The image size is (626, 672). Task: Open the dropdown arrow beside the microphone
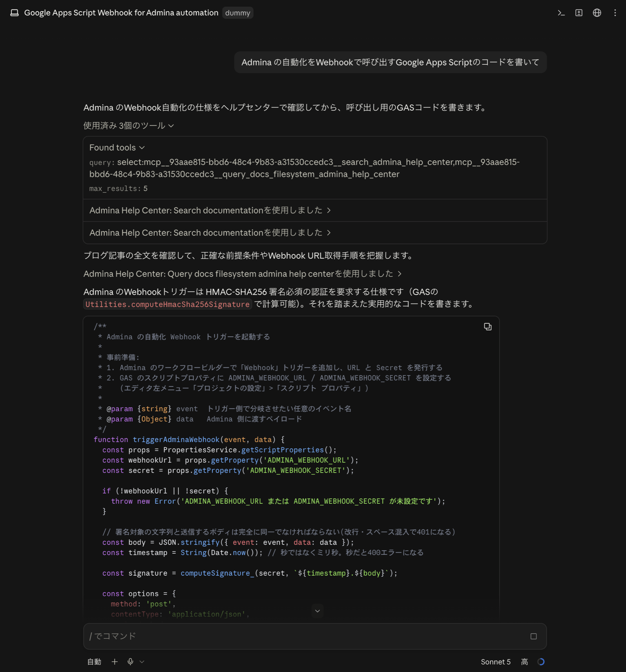[142, 661]
